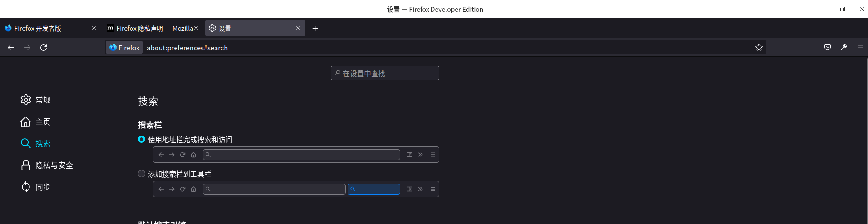This screenshot has width=868, height=224.
Task: Click the padlock icon beside 隐私与安全
Action: click(26, 165)
